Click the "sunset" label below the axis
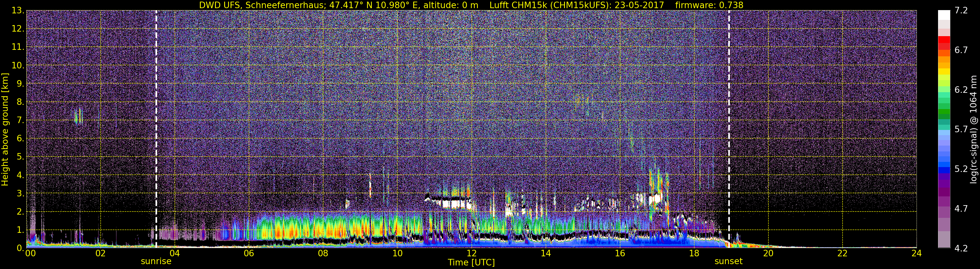The image size is (980, 269). pyautogui.click(x=729, y=262)
